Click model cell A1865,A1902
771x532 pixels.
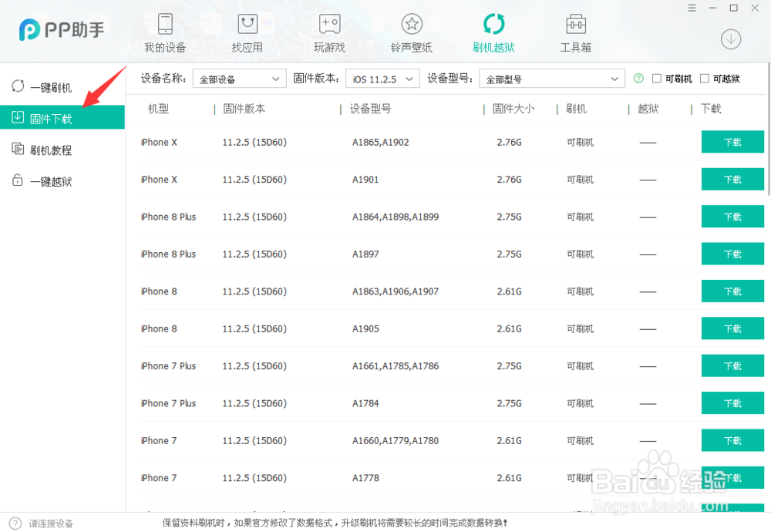click(381, 142)
